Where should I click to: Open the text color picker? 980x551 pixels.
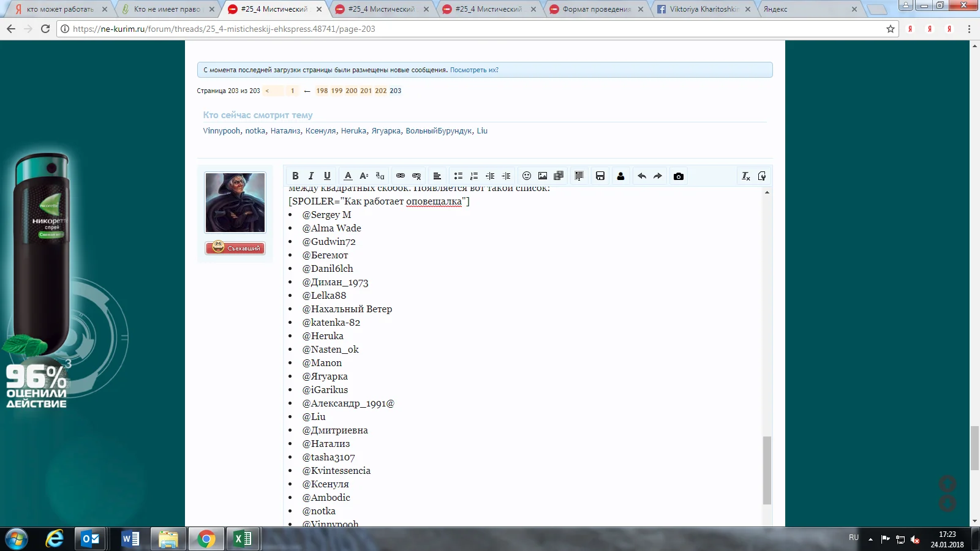348,176
